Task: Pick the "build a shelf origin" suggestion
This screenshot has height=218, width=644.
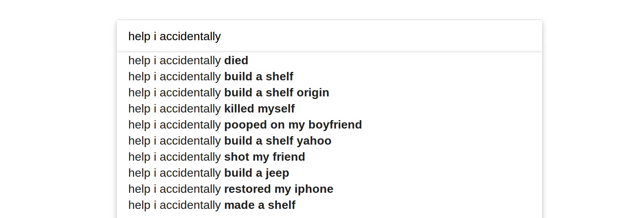Action: (229, 92)
